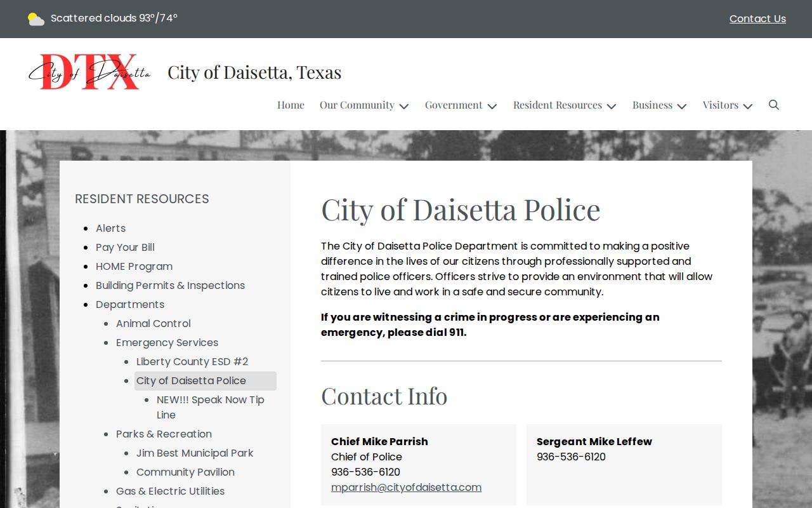This screenshot has height=508, width=812.
Task: Expand the Resident Resources dropdown chevron
Action: (x=612, y=106)
